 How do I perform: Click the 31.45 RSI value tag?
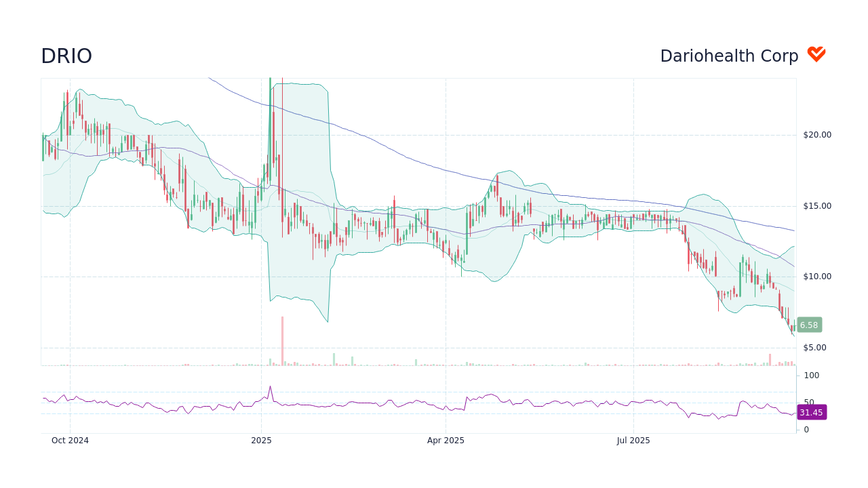click(x=811, y=412)
